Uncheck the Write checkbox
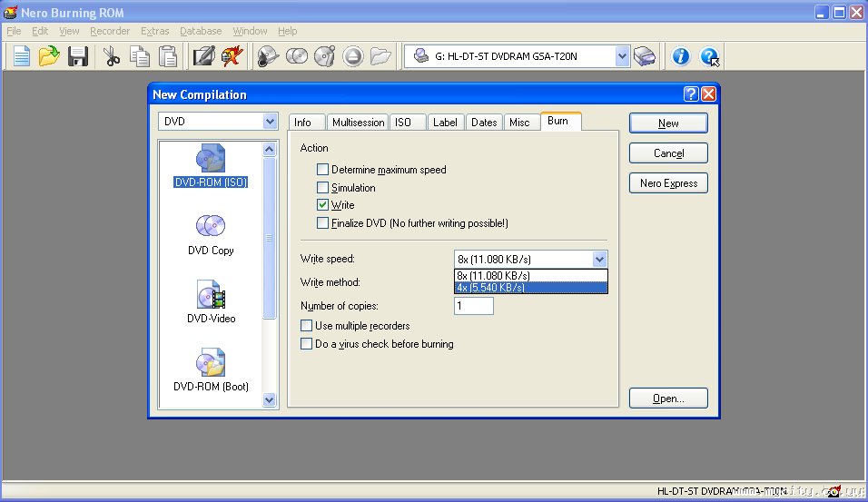 click(322, 205)
